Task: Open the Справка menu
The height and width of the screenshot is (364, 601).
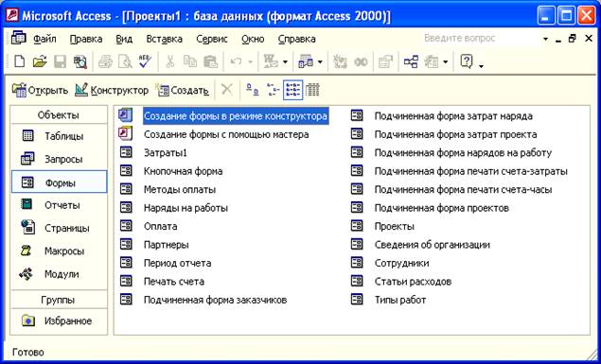Action: coord(296,39)
